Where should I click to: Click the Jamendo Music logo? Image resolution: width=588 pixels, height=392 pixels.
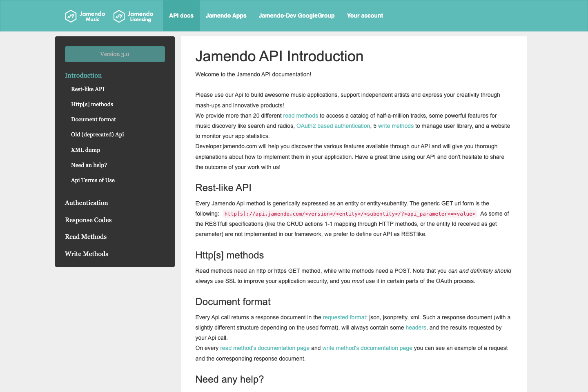pyautogui.click(x=84, y=16)
